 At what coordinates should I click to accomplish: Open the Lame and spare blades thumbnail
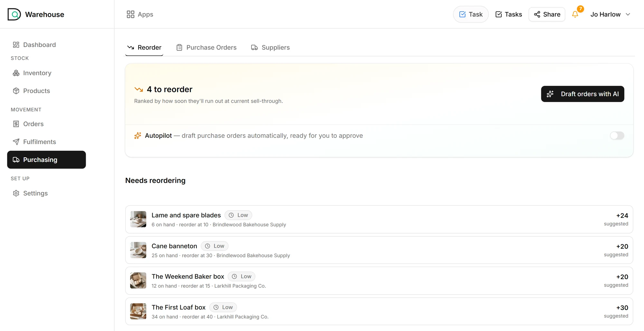pyautogui.click(x=138, y=219)
